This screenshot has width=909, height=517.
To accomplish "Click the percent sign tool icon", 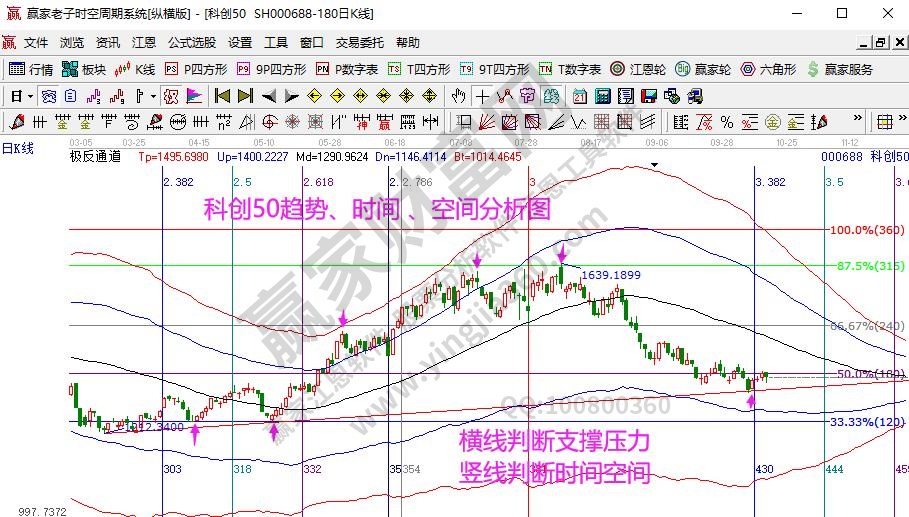I will [x=727, y=122].
